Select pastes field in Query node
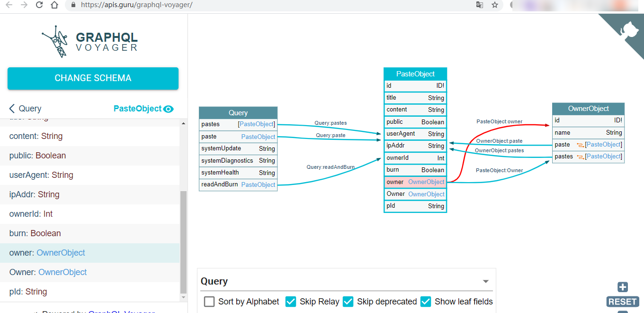644x313 pixels. (238, 124)
